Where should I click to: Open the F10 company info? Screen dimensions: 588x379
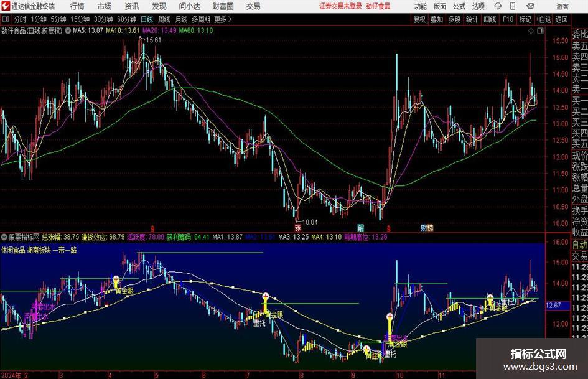pos(508,19)
